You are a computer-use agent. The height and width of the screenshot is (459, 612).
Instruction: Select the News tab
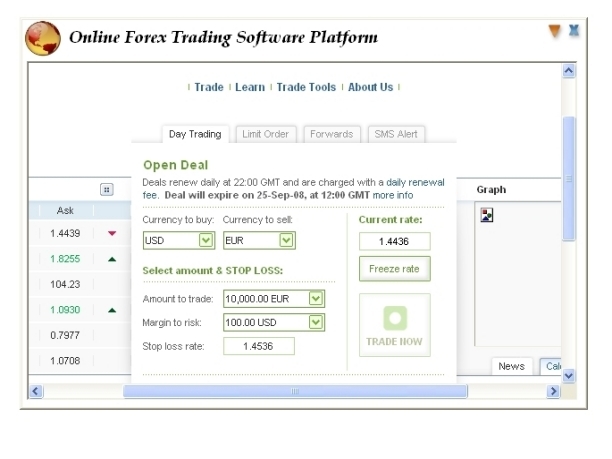[511, 366]
